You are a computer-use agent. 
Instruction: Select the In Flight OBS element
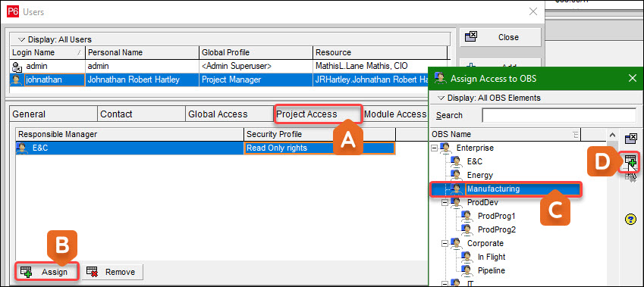(492, 257)
